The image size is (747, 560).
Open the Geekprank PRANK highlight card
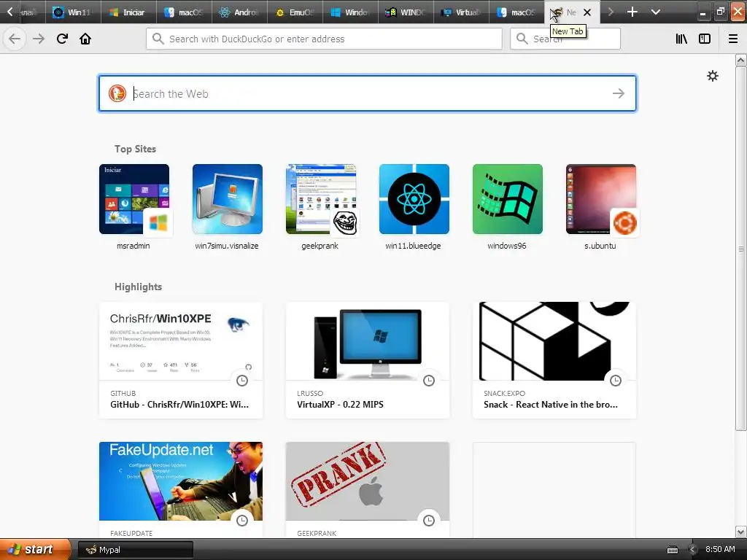click(x=368, y=489)
